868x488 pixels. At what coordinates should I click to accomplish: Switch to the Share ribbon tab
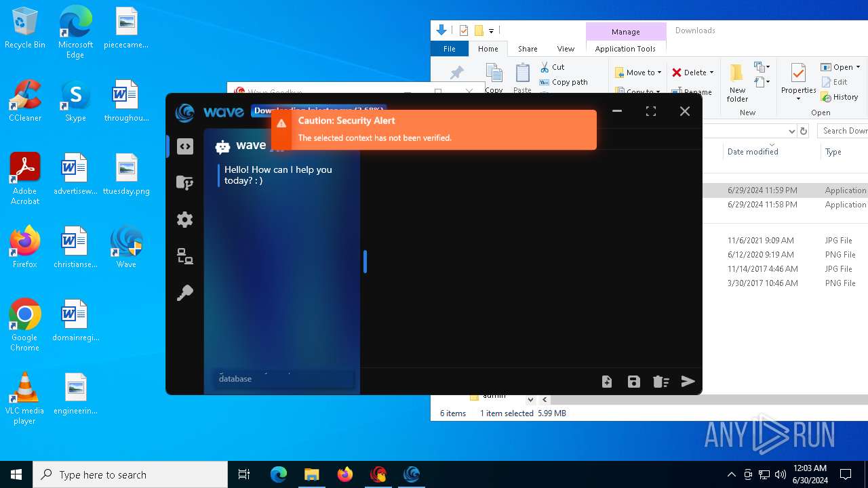tap(528, 49)
